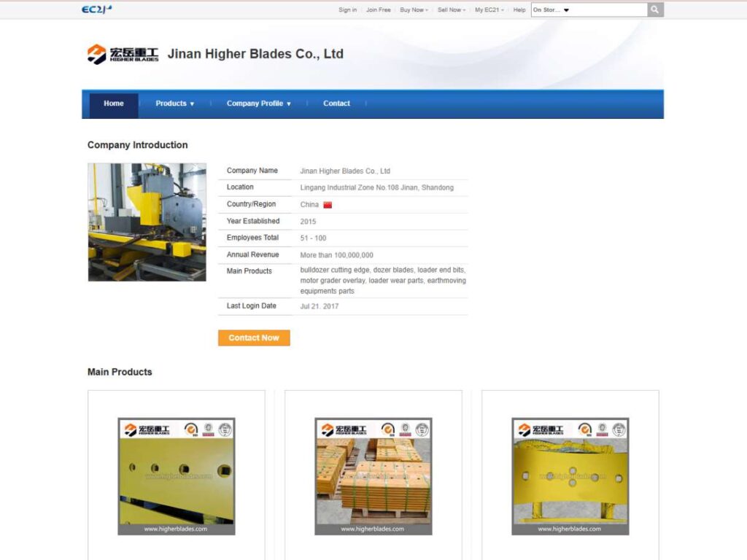Click the location value Lingang Industrial Zone
This screenshot has width=747, height=560.
tap(377, 187)
